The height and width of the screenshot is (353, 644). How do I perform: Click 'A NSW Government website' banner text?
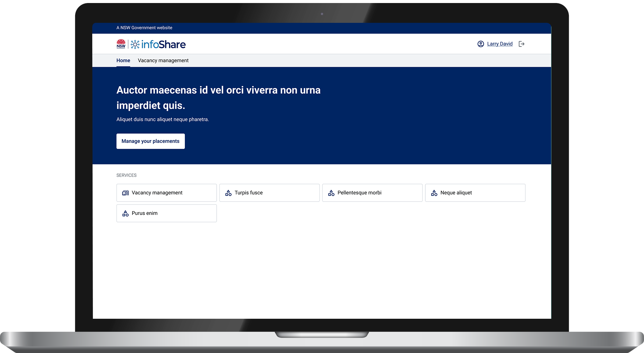[144, 28]
